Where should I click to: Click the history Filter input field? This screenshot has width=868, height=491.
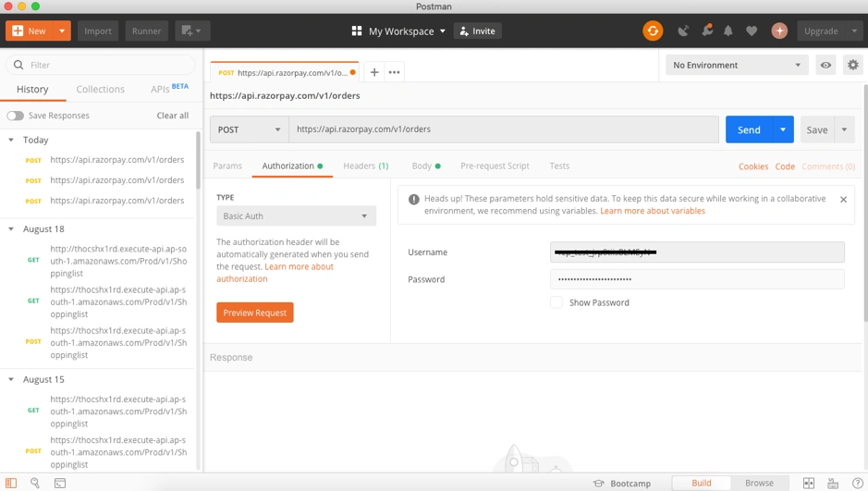[x=100, y=65]
